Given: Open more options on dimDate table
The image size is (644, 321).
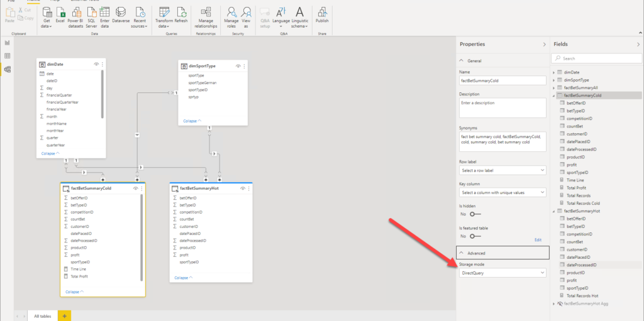Looking at the screenshot, I should 103,65.
